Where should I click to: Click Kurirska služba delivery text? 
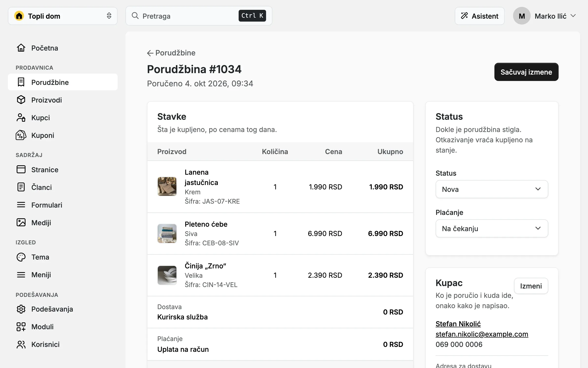pyautogui.click(x=182, y=317)
